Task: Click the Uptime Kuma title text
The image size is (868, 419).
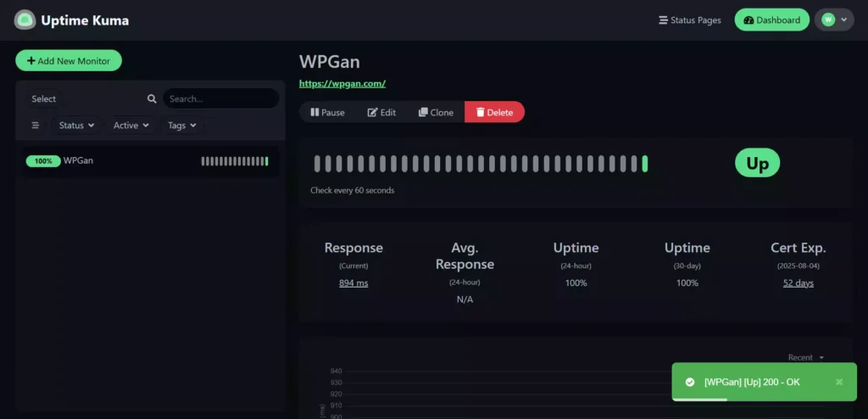Action: click(85, 20)
